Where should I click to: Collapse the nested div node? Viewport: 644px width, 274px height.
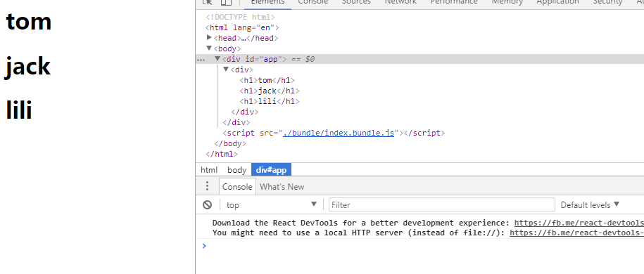click(x=226, y=70)
